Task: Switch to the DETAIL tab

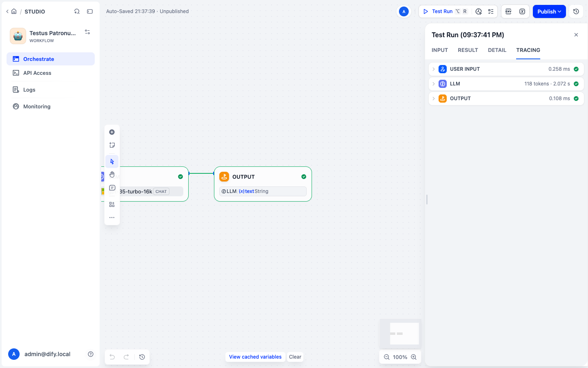Action: pyautogui.click(x=497, y=50)
